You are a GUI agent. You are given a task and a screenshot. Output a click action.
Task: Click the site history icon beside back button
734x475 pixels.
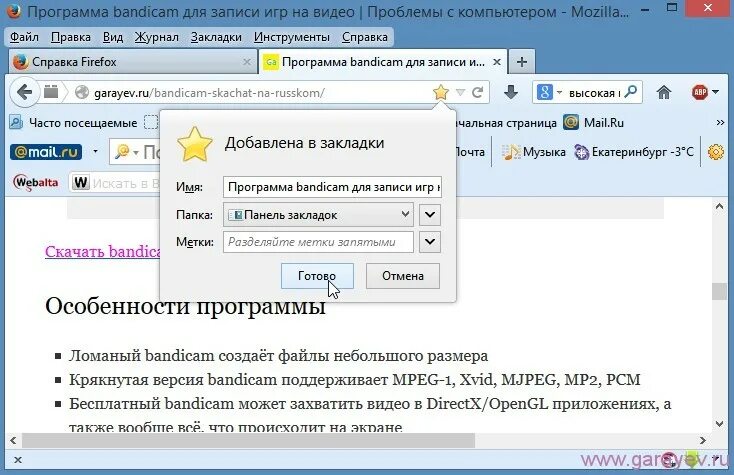click(x=51, y=92)
